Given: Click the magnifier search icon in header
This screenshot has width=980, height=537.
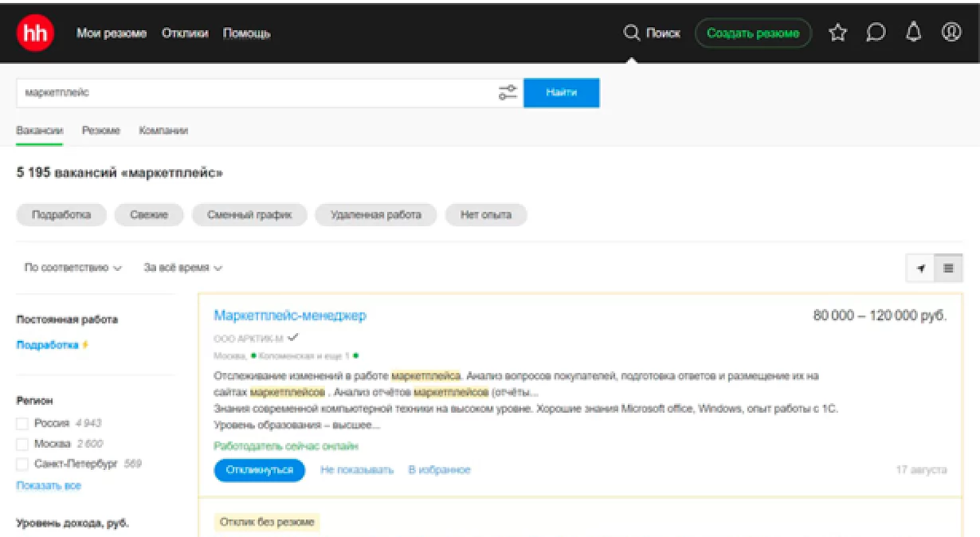Looking at the screenshot, I should (632, 33).
